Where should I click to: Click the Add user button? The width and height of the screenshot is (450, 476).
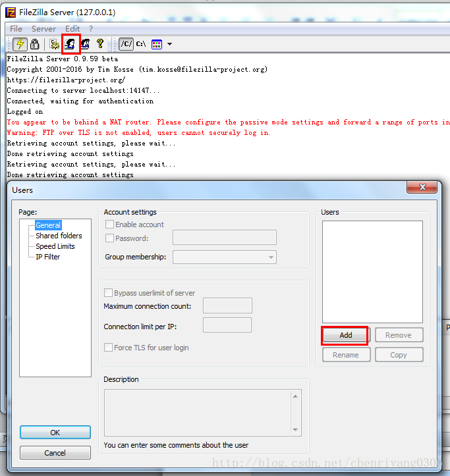coord(346,335)
